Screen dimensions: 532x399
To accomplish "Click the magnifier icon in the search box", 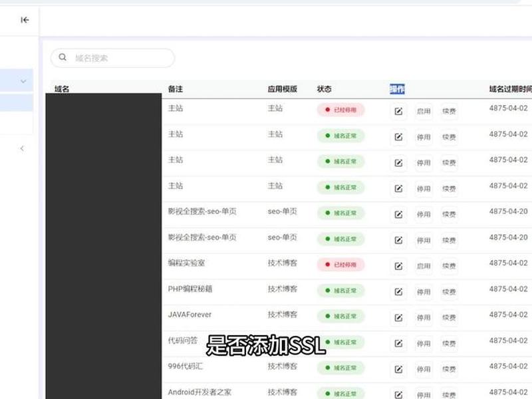I will pyautogui.click(x=63, y=57).
